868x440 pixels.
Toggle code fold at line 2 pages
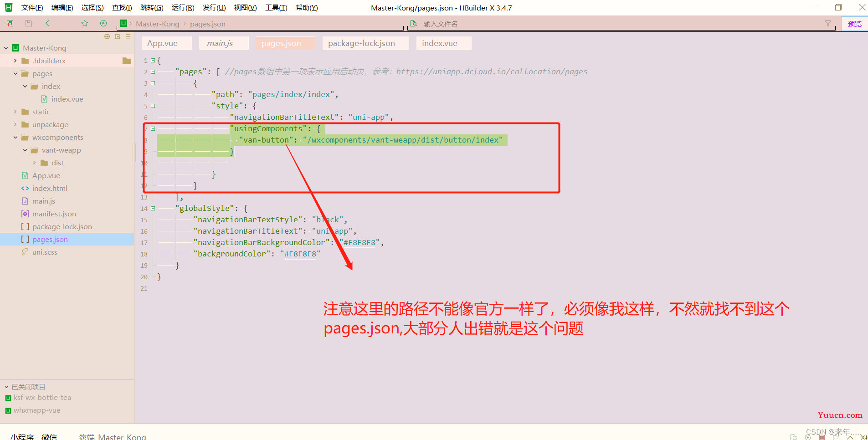153,72
